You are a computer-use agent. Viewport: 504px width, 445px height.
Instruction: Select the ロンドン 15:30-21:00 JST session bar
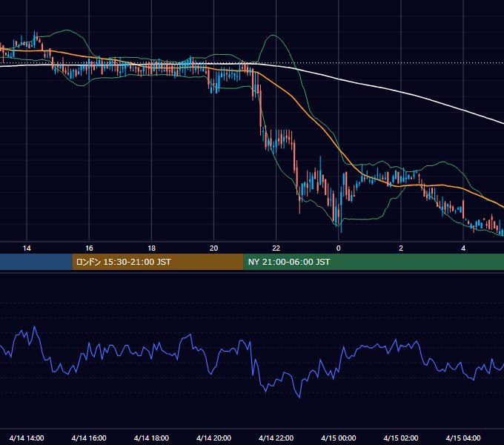[x=158, y=262]
